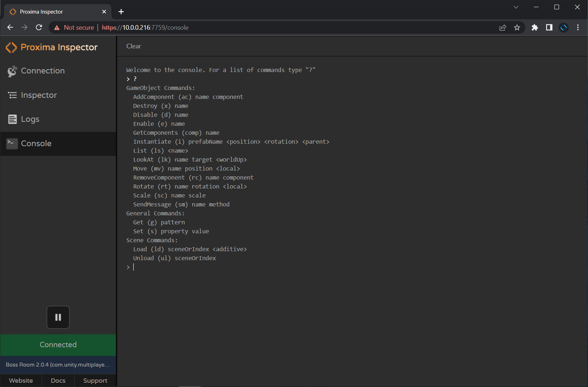Toggle the pause streaming button

tap(58, 317)
